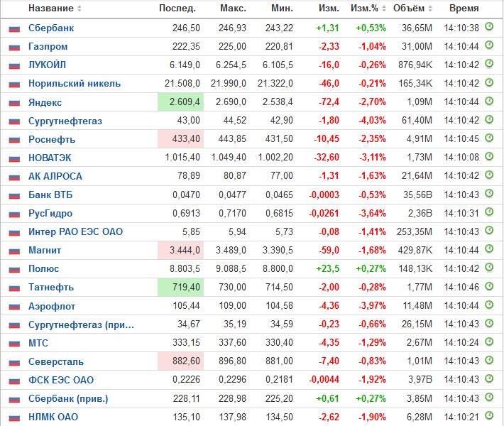Click the Время column header

(x=464, y=9)
